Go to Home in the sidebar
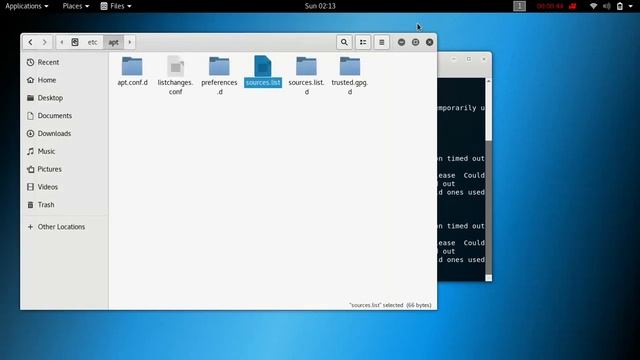The image size is (640, 360). 64,80
